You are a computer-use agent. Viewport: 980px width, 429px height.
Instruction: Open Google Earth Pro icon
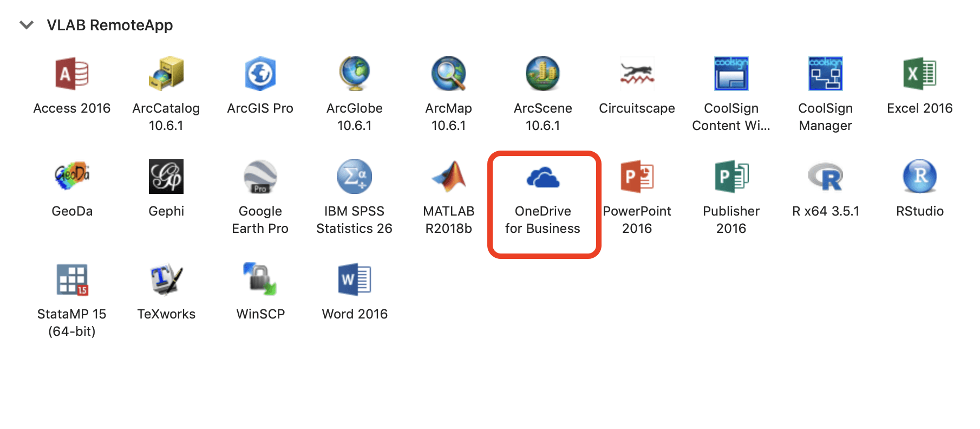click(x=260, y=177)
